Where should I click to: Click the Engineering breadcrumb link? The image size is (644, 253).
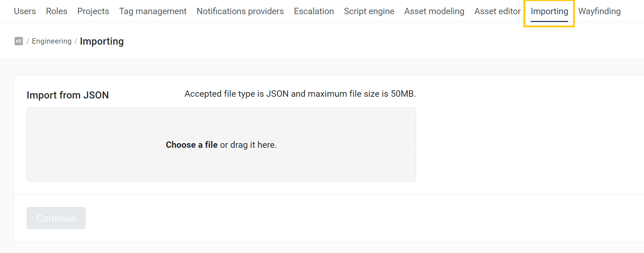coord(52,41)
